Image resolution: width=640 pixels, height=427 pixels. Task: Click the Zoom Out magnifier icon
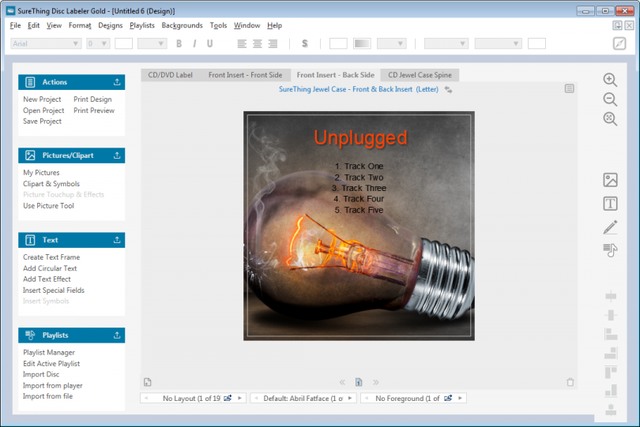click(x=610, y=99)
